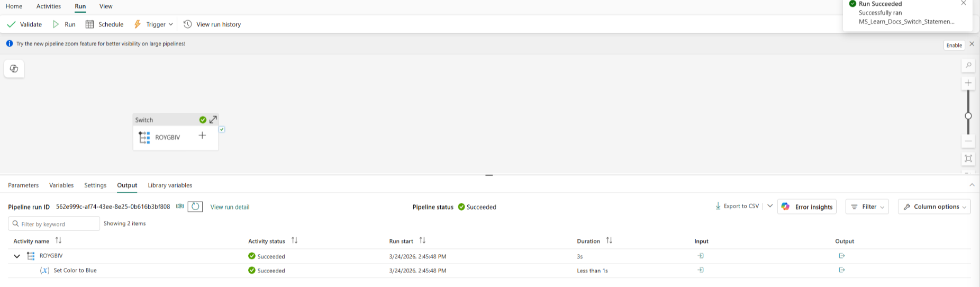Viewport: 980px width, 287px height.
Task: Open the View ribbon tab
Action: 106,6
